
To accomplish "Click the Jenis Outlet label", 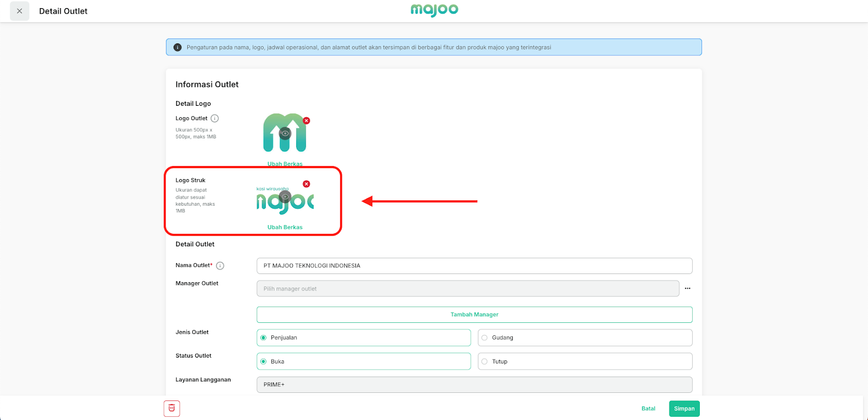I will point(192,332).
